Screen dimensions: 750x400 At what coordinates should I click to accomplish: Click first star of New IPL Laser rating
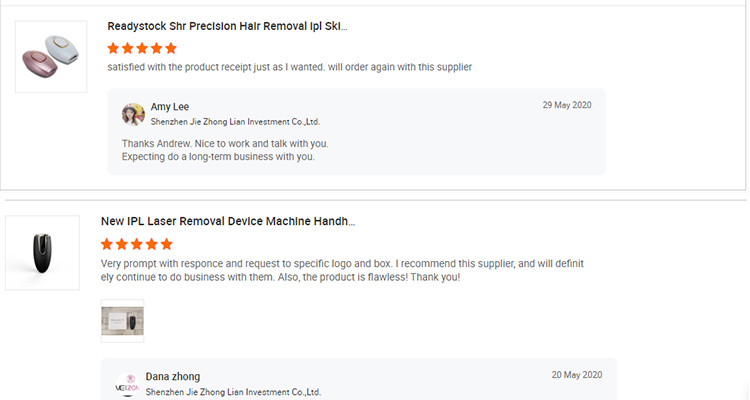[108, 244]
